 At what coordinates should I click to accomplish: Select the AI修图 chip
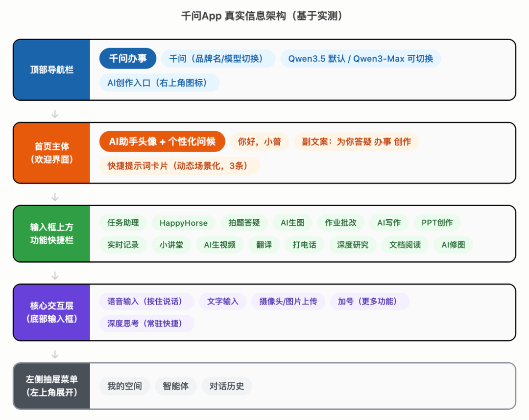click(x=453, y=245)
